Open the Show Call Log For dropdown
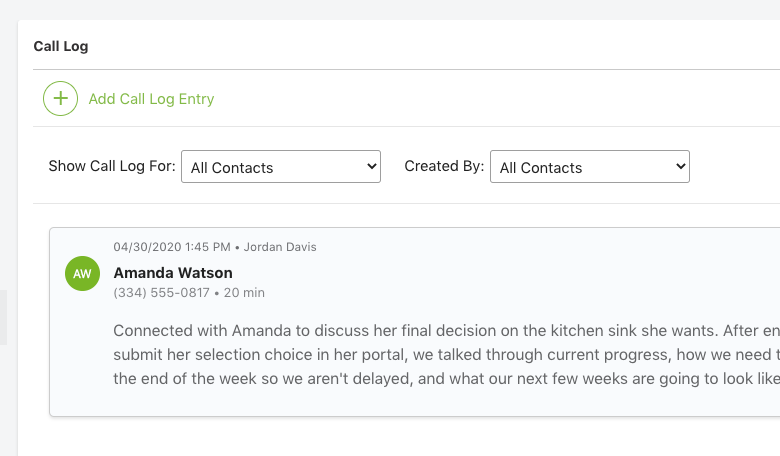This screenshot has width=780, height=456. [x=280, y=167]
